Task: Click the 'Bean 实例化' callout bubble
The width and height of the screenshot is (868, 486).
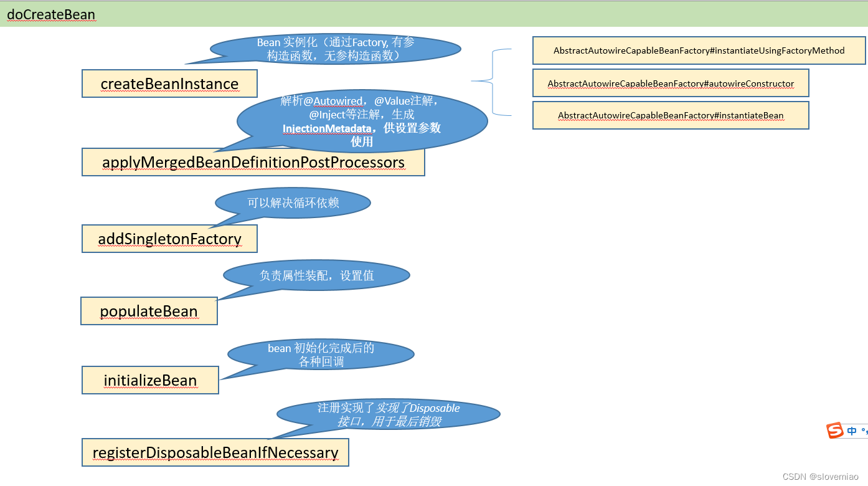Action: point(336,49)
